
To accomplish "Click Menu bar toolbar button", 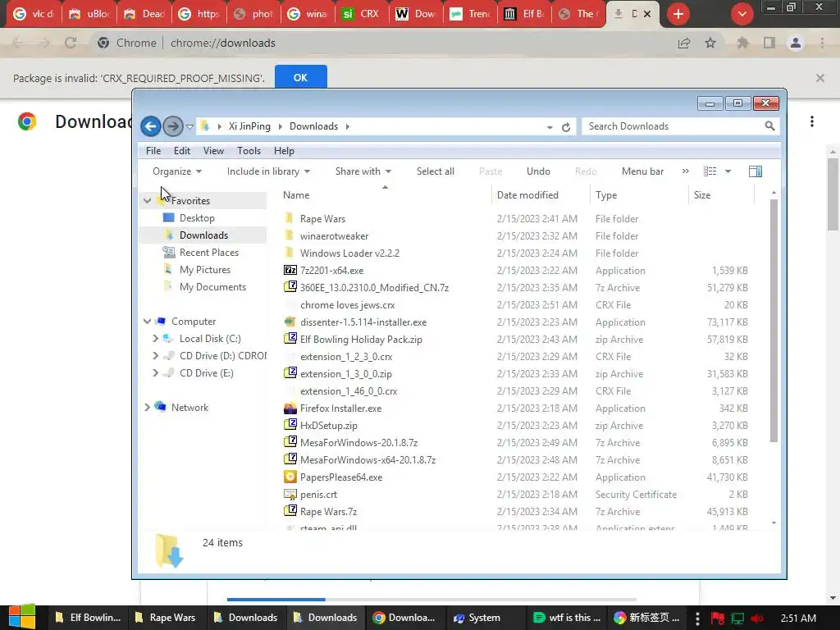I will tap(642, 171).
